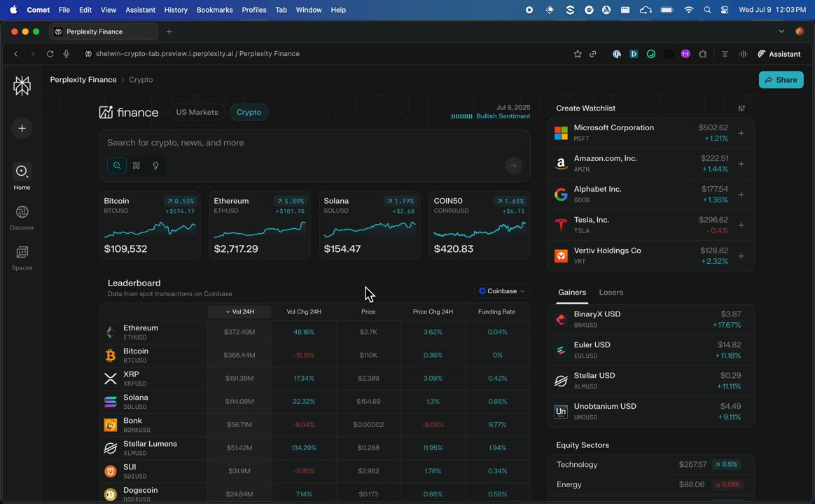Screen dimensions: 815x504
Task: Sort by Funding Rate column
Action: point(496,311)
